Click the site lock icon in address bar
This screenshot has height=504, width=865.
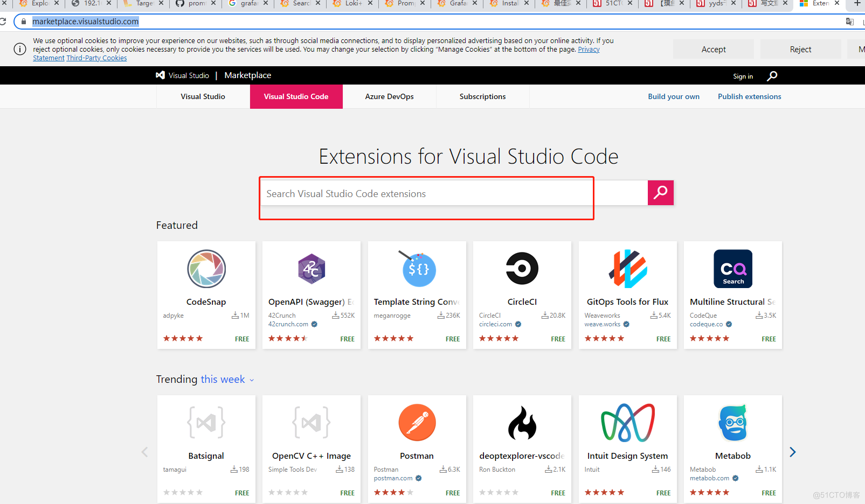pos(24,22)
